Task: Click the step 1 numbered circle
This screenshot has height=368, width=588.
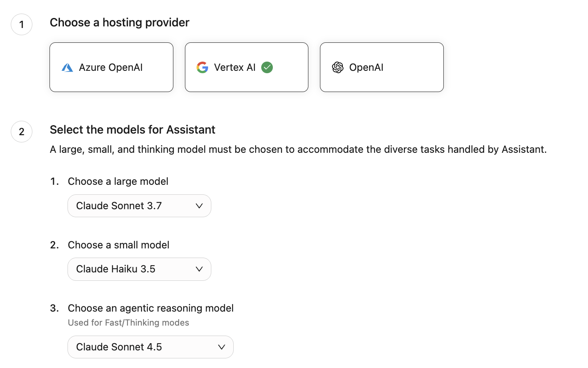Action: point(21,24)
